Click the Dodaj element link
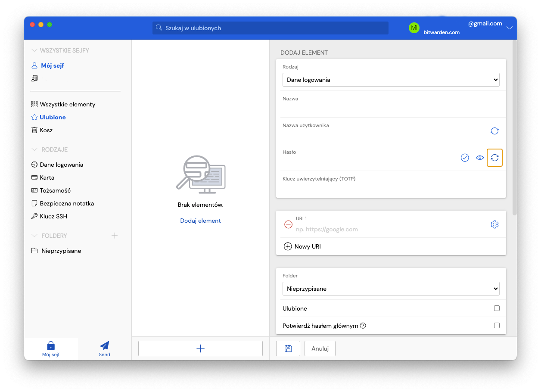The image size is (541, 392). coord(200,221)
